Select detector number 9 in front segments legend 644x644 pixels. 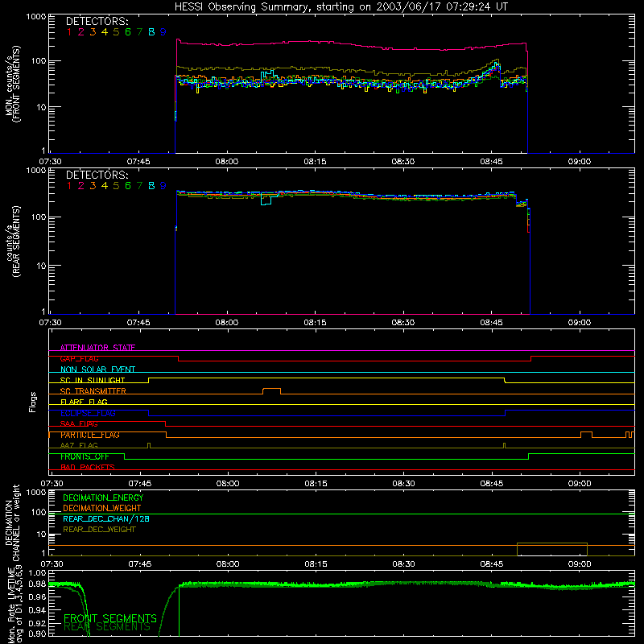pyautogui.click(x=163, y=32)
